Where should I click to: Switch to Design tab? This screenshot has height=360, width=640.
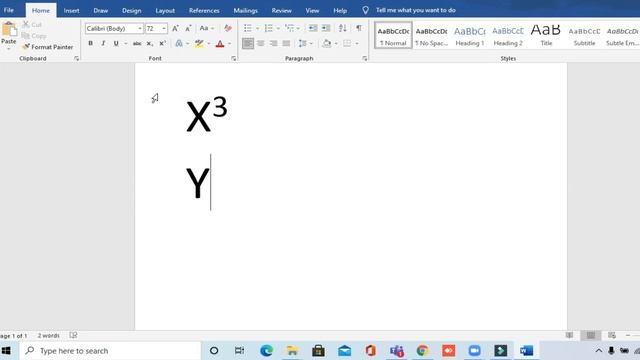coord(131,10)
